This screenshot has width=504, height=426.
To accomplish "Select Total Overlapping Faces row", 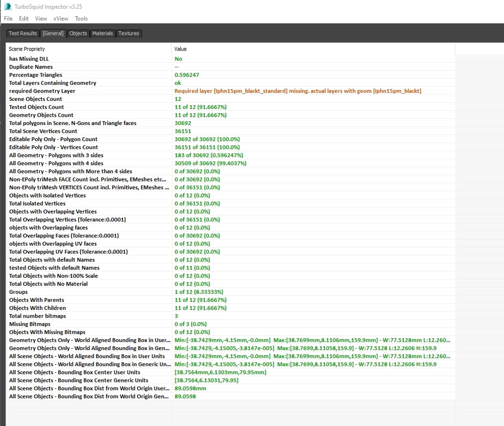I will [x=231, y=236].
